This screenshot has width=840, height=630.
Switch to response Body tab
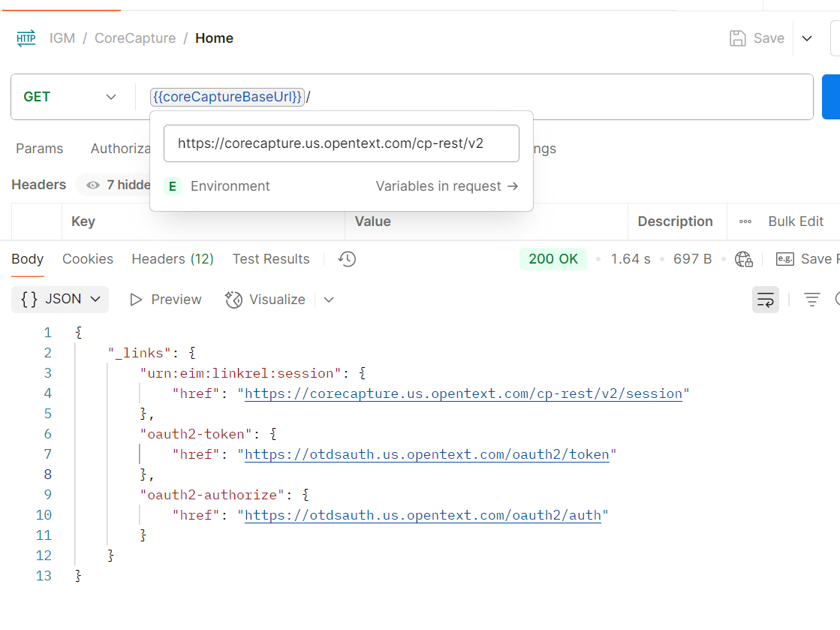[x=27, y=259]
